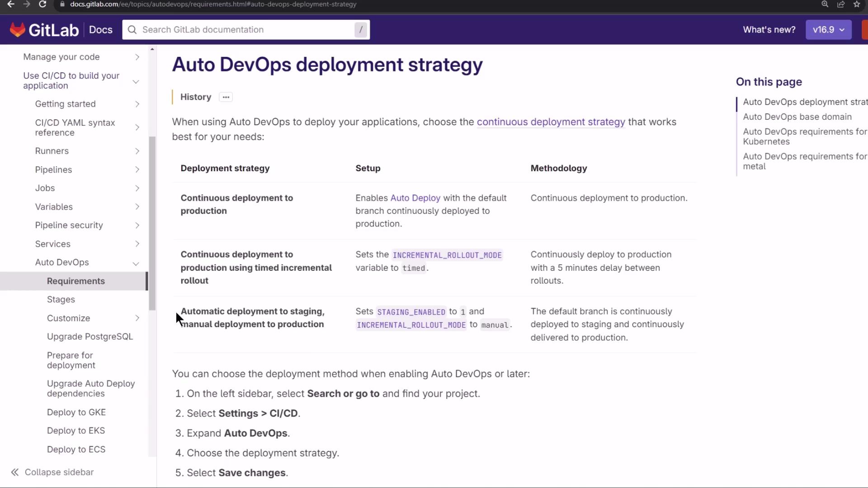Image resolution: width=868 pixels, height=488 pixels.
Task: Click the bookmark star icon
Action: [x=857, y=4]
